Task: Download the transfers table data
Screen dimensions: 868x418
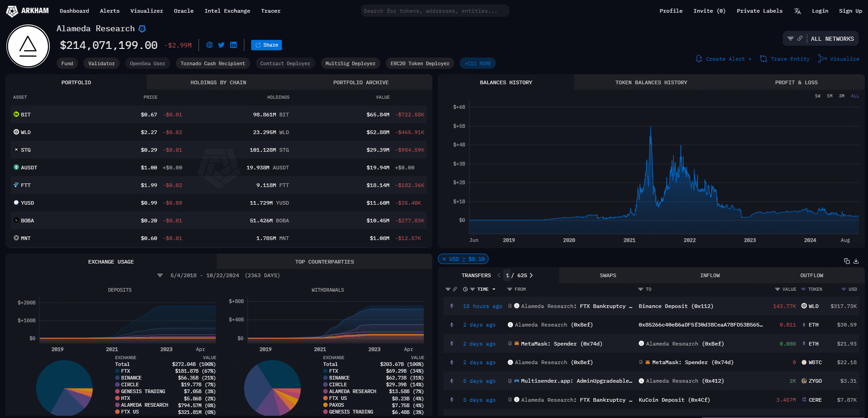Action: [x=856, y=261]
